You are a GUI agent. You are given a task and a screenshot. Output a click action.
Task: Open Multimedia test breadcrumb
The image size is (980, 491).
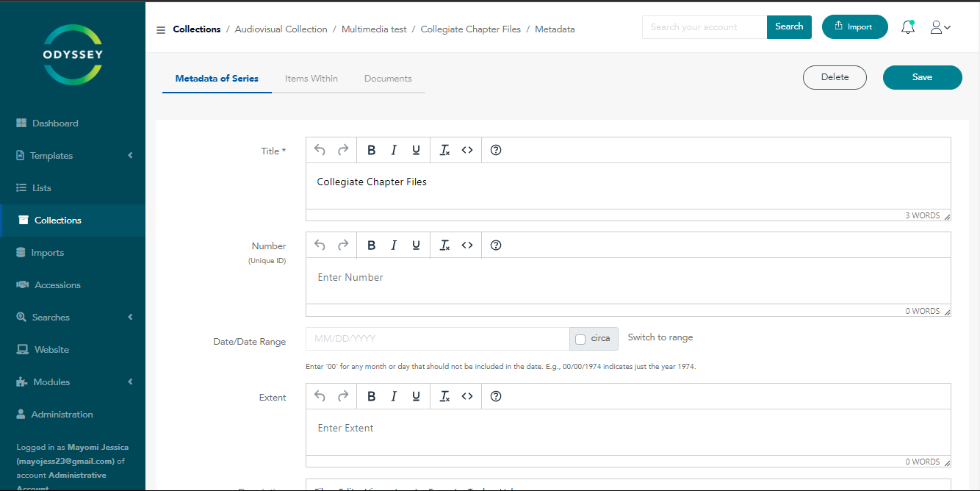374,29
